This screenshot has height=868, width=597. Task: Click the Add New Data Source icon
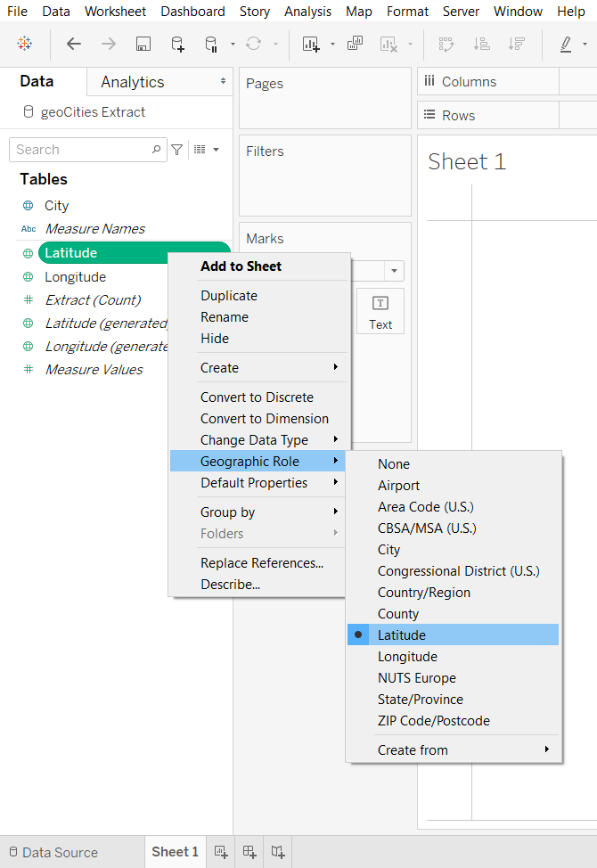(177, 44)
